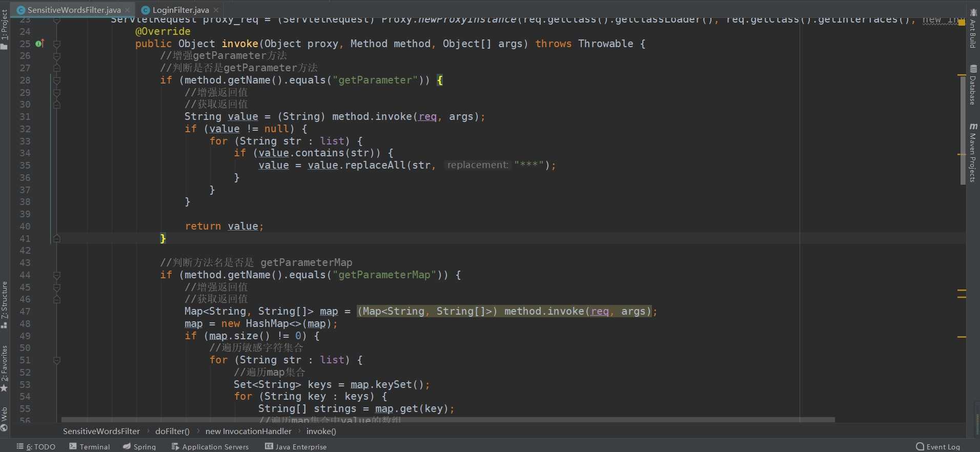Open the LoginFilter.java editor tab
980x452 pixels.
click(180, 10)
